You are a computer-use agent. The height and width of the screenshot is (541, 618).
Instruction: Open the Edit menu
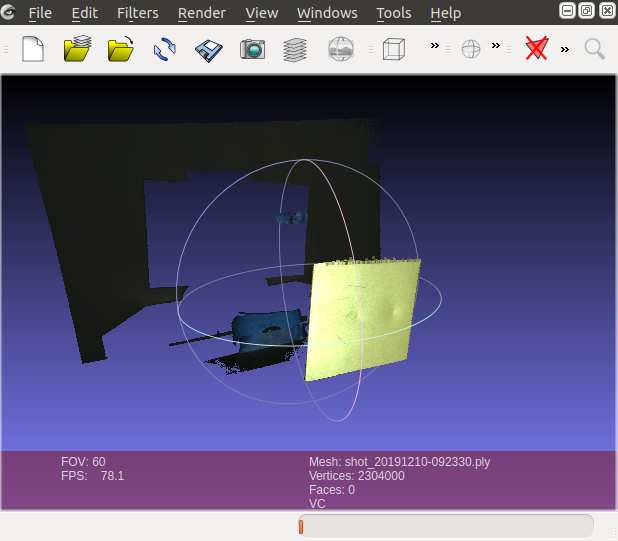[x=84, y=13]
